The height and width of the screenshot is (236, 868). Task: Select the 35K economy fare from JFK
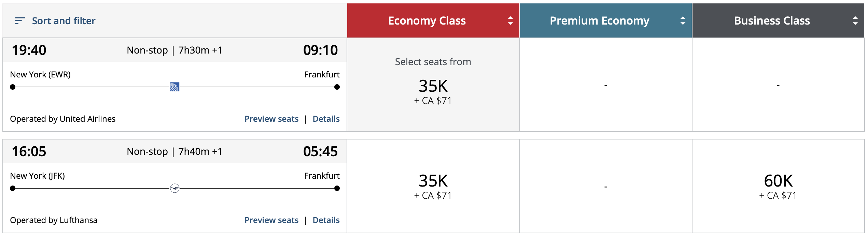tap(433, 186)
